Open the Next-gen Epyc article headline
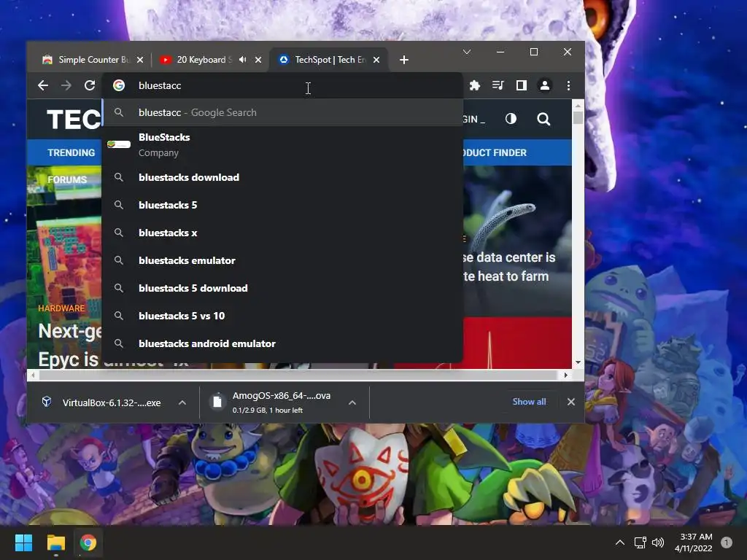747x560 pixels. point(69,345)
